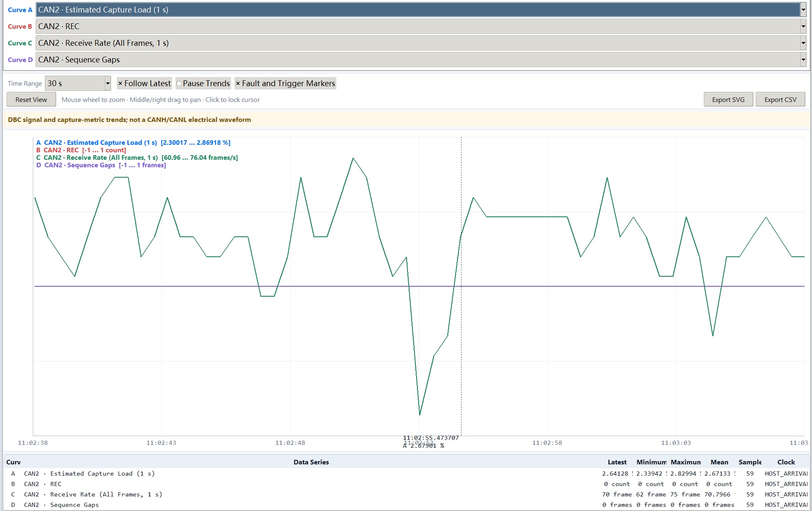Open the Curve B REC dropdown
The image size is (812, 511).
point(421,26)
